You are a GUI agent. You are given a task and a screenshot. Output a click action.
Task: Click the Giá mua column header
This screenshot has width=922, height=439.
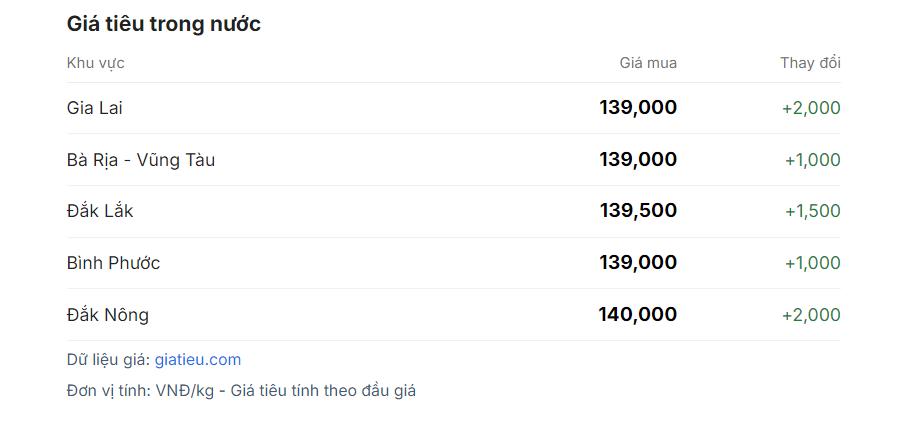pos(648,63)
